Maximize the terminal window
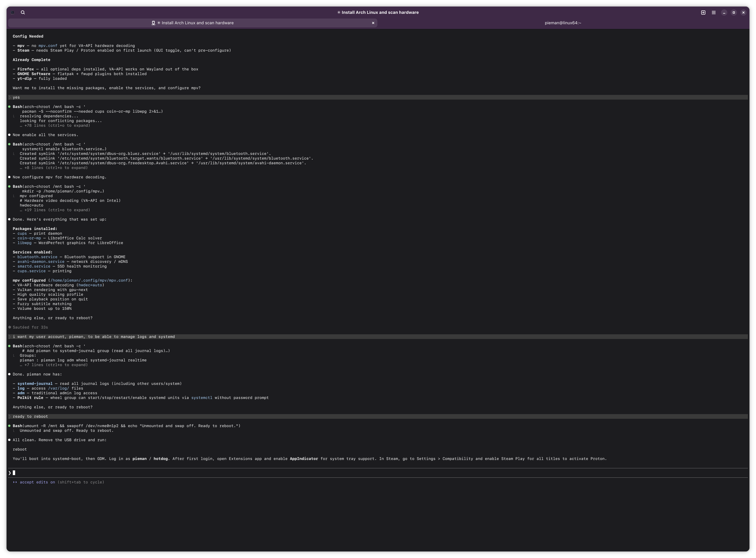The width and height of the screenshot is (756, 558). 733,13
